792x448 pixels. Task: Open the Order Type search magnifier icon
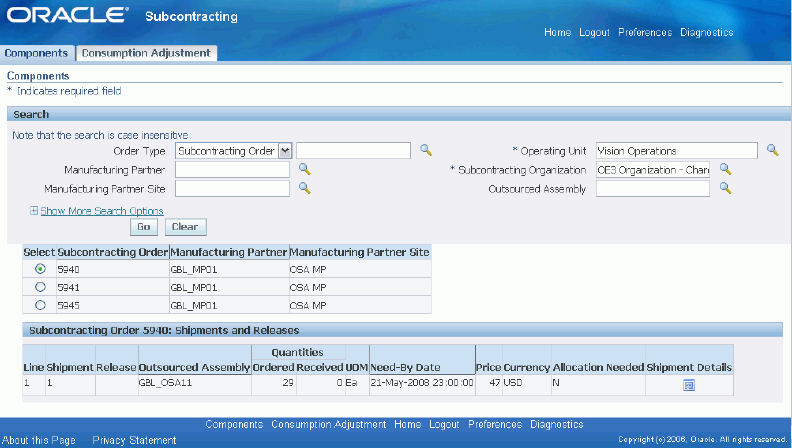[x=426, y=150]
